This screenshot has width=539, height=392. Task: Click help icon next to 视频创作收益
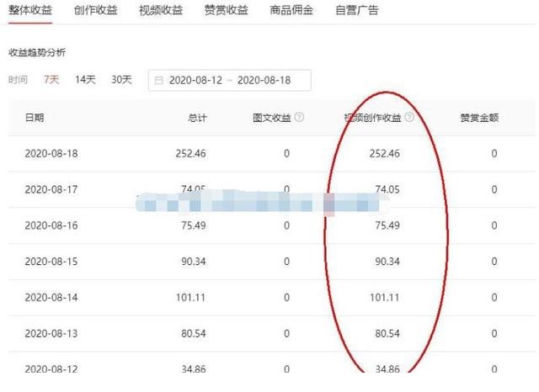click(x=409, y=117)
